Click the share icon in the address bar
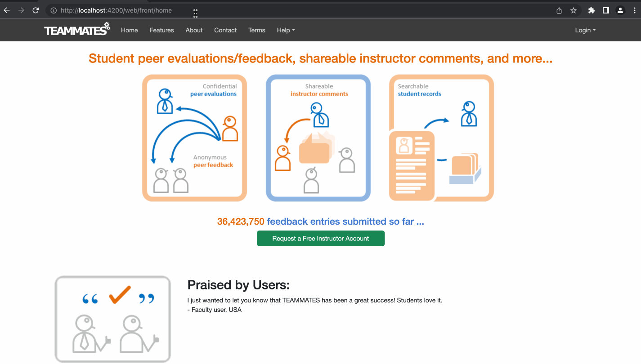 point(558,10)
